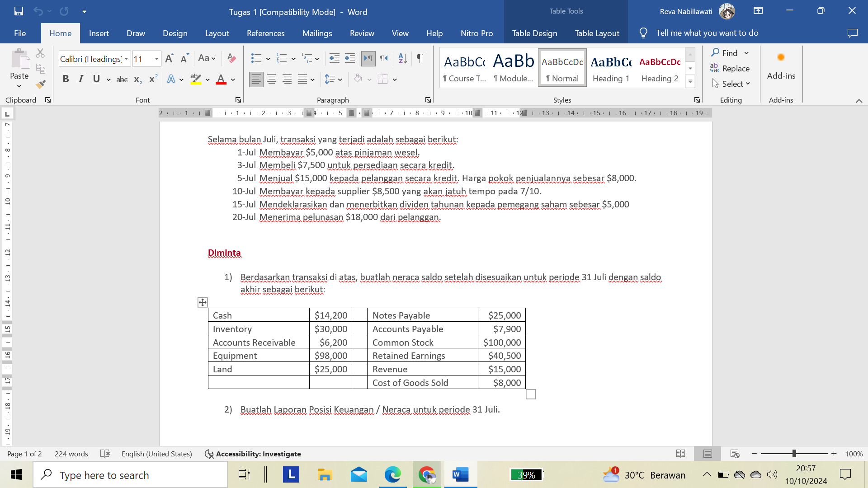The image size is (868, 488).
Task: Activate the Format Painter brush
Action: (41, 84)
